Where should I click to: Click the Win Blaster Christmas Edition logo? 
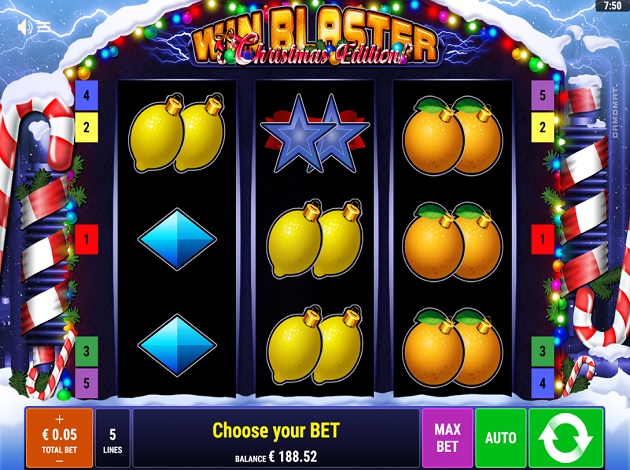315,39
